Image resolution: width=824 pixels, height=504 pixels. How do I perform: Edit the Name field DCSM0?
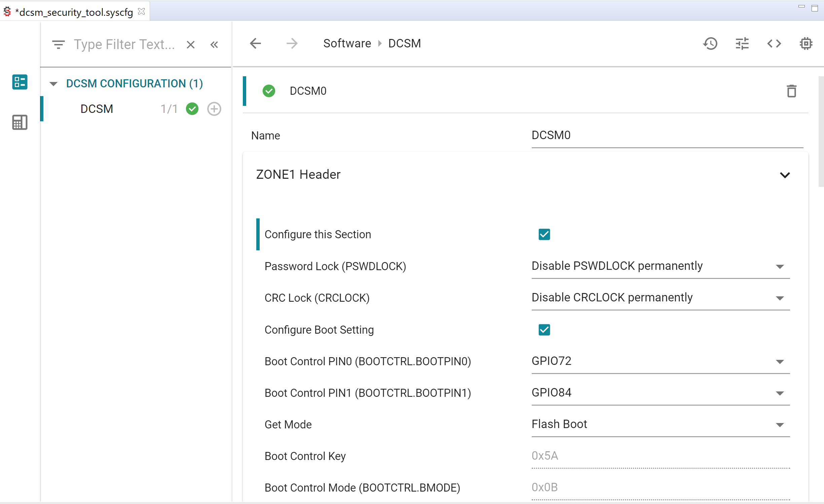coord(667,135)
